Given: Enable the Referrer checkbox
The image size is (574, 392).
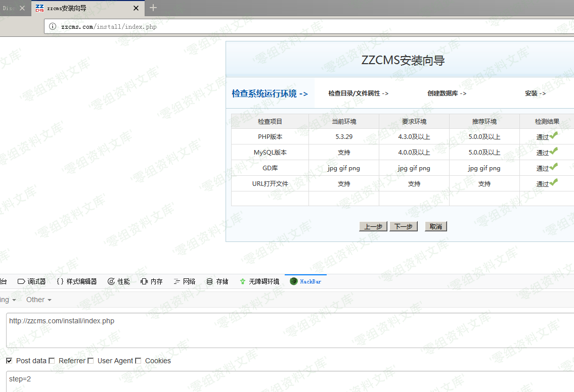Looking at the screenshot, I should click(x=52, y=361).
